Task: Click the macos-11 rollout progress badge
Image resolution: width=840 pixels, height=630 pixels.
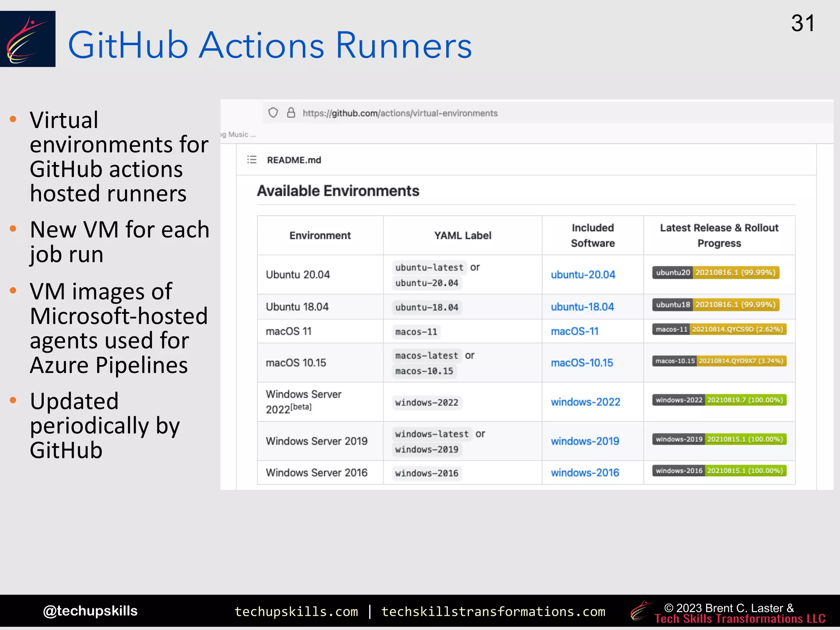Action: (x=719, y=329)
